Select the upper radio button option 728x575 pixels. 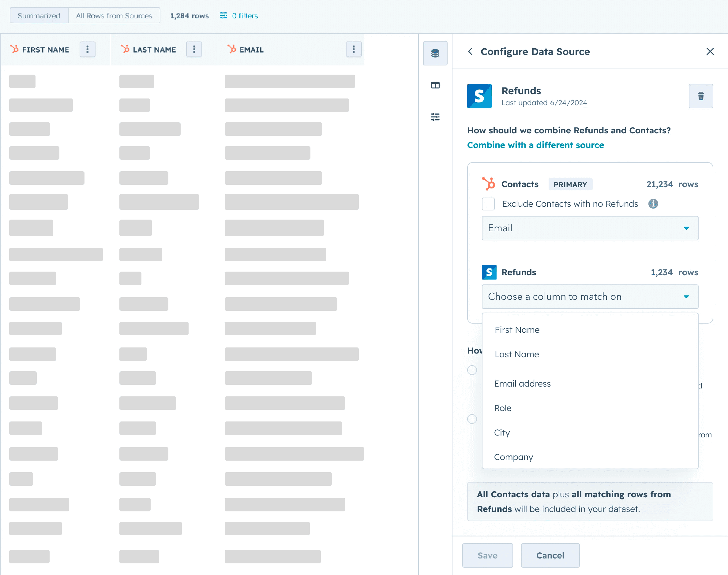(472, 370)
